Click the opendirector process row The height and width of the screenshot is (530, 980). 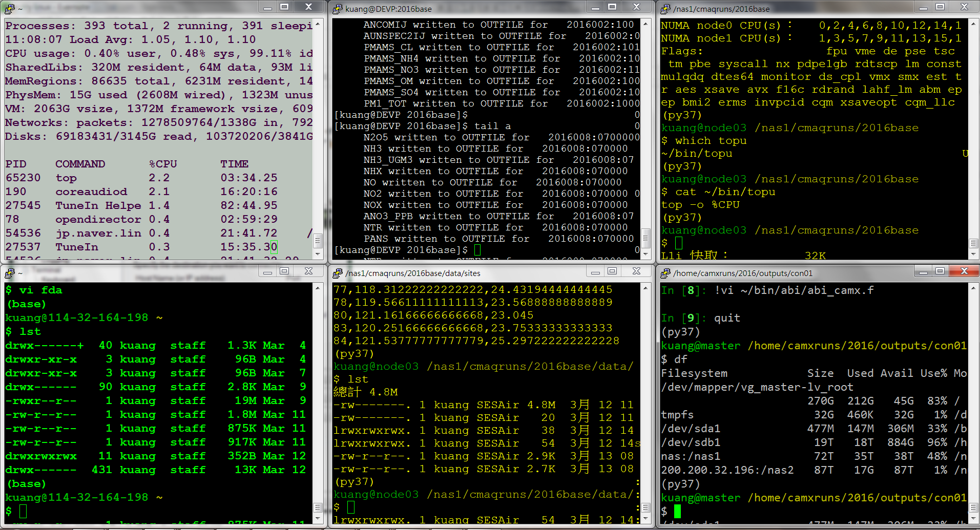pos(142,219)
